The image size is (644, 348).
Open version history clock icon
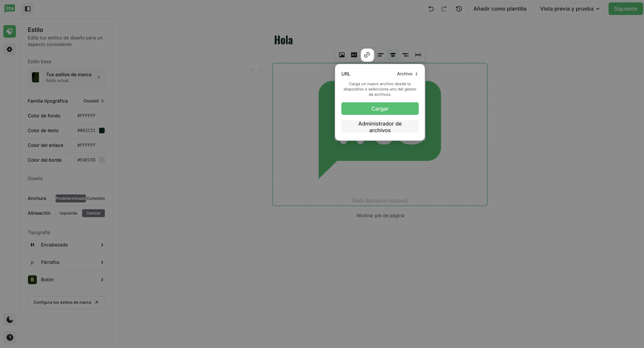point(459,9)
